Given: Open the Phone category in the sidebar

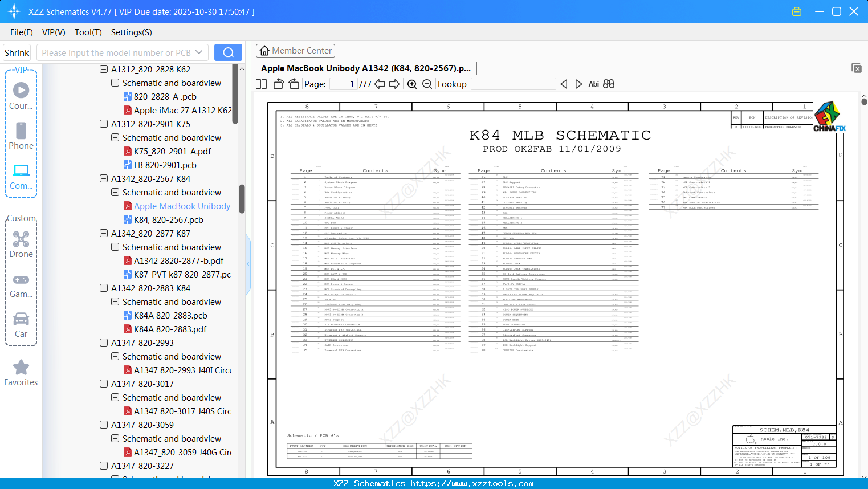Looking at the screenshot, I should [x=21, y=136].
